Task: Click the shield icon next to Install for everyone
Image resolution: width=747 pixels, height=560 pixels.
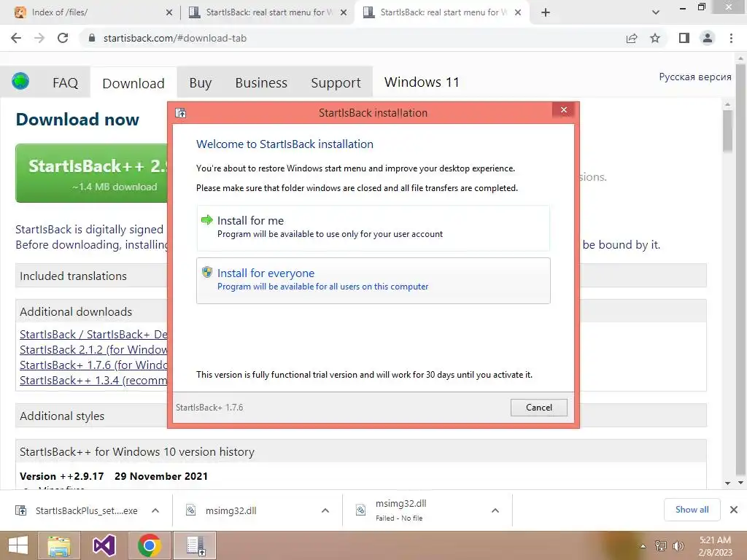Action: (x=206, y=272)
